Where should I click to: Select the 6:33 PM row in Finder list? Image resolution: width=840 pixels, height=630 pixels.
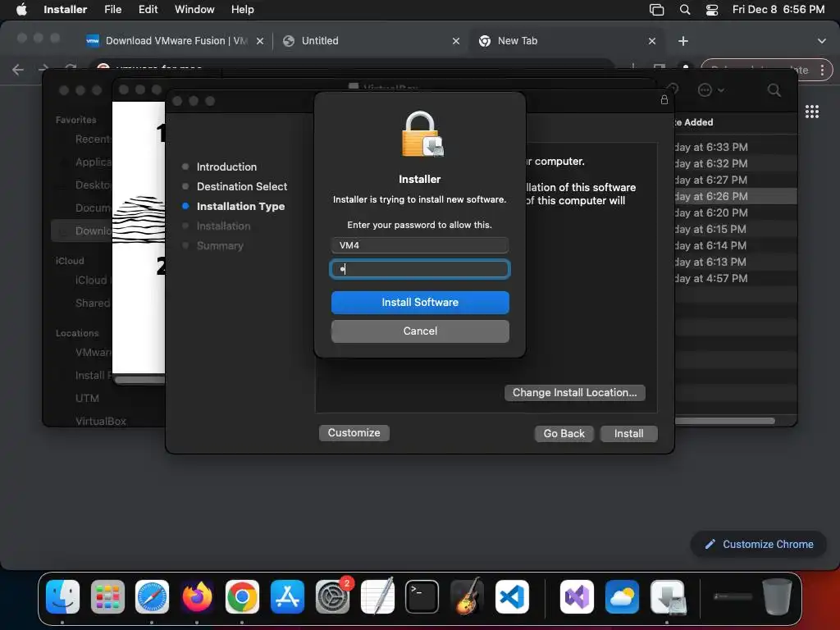click(735, 147)
